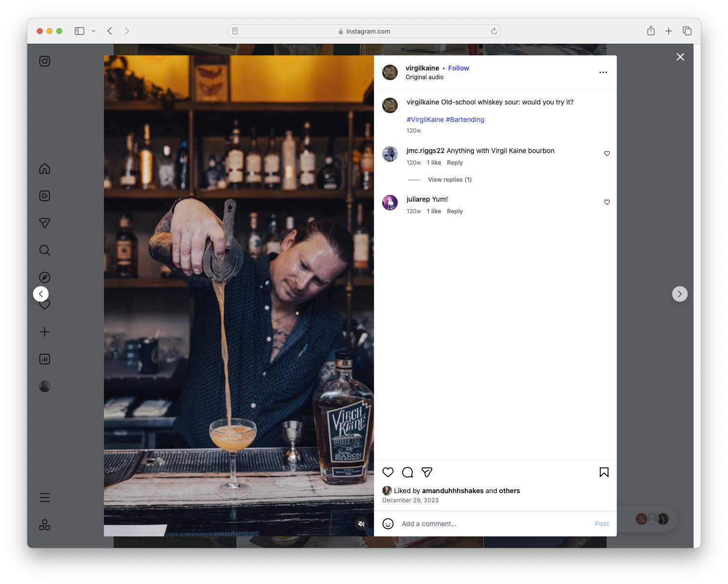Save the post with the bookmark icon
The height and width of the screenshot is (584, 728).
click(x=604, y=472)
